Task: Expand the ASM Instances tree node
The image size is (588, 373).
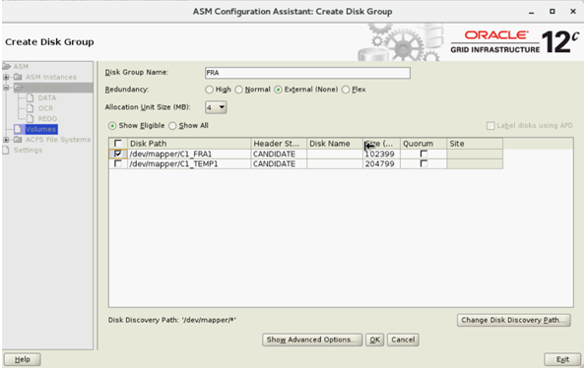Action: 6,77
